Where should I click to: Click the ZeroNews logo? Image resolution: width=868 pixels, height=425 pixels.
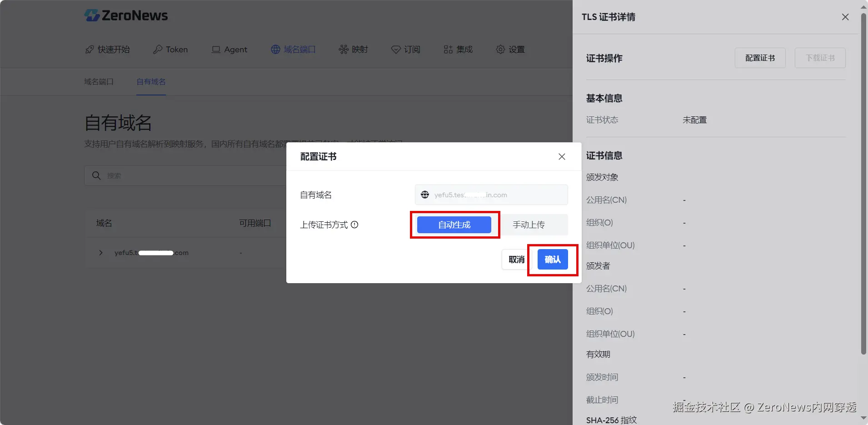click(x=126, y=15)
